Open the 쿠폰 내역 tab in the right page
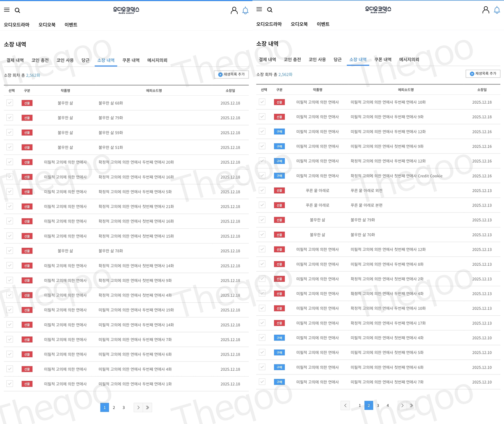 (383, 60)
